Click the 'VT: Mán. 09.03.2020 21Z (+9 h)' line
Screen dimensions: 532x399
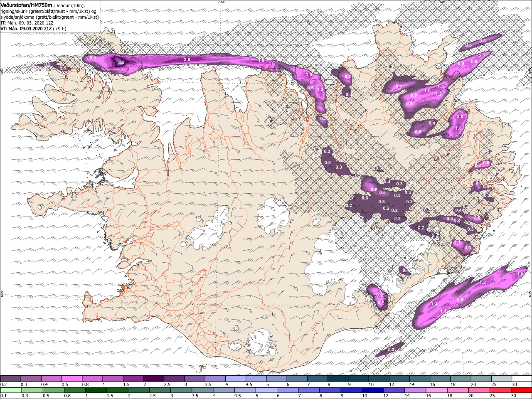point(33,29)
